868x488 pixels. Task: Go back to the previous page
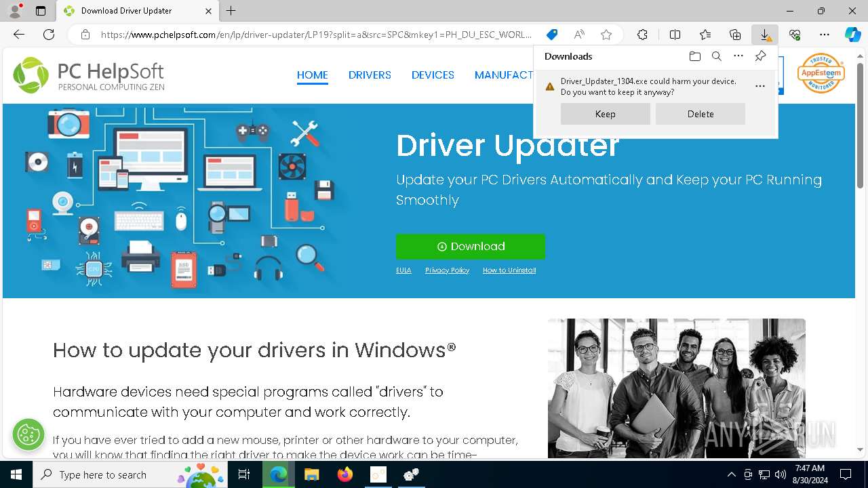pos(19,35)
